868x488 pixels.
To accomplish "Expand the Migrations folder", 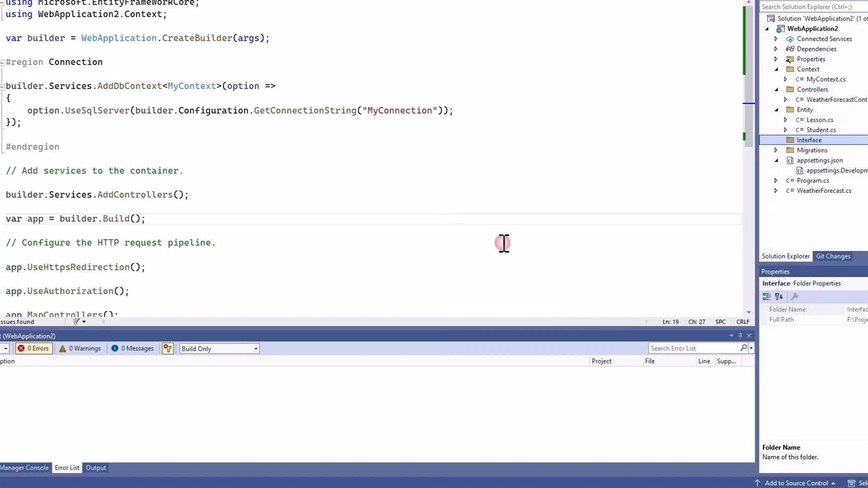I will click(x=776, y=150).
